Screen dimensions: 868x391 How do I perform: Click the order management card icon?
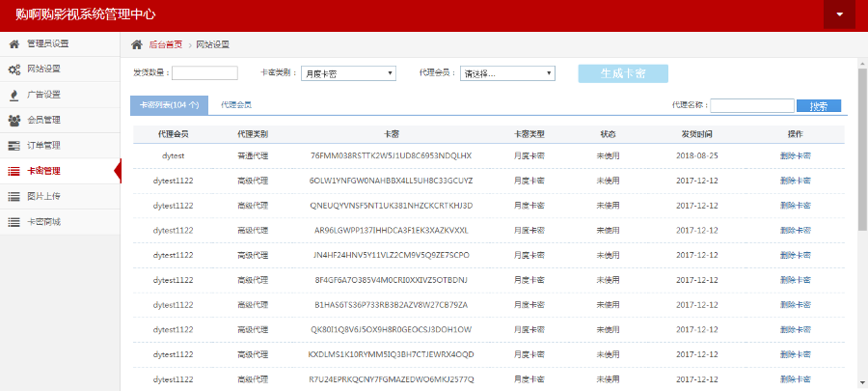coord(14,146)
